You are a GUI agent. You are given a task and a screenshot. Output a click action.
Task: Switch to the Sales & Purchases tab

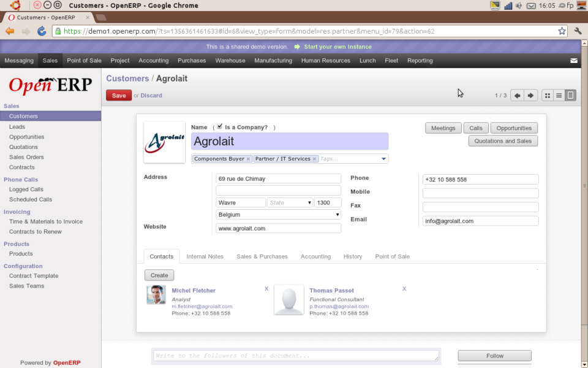click(262, 256)
